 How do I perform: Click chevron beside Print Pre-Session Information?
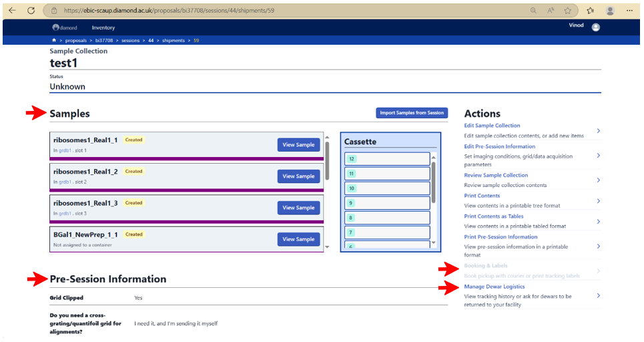pyautogui.click(x=599, y=246)
